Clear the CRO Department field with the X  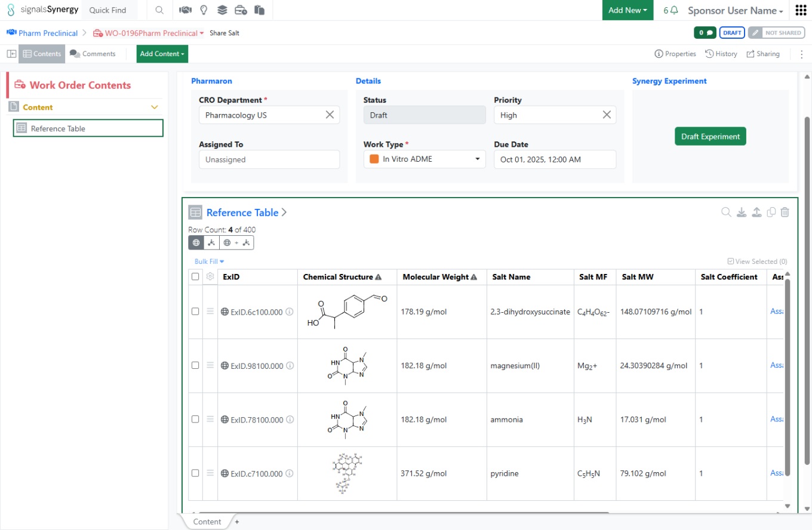[x=330, y=115]
